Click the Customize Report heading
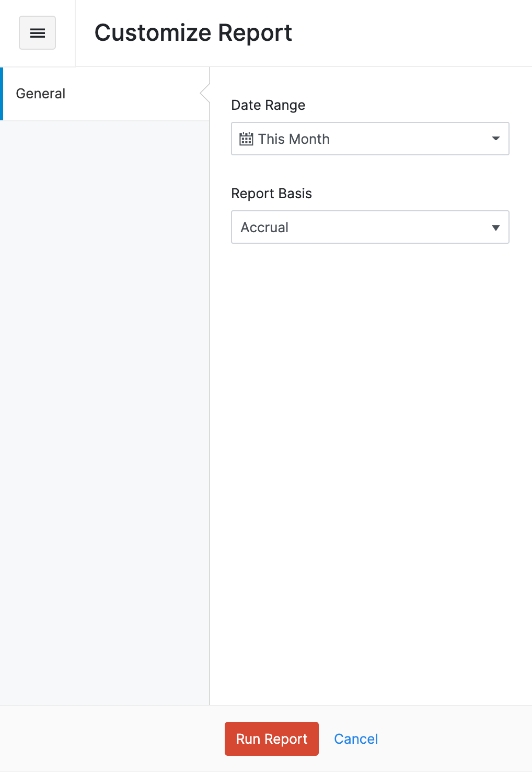Screen dimensions: 532x772 [193, 33]
